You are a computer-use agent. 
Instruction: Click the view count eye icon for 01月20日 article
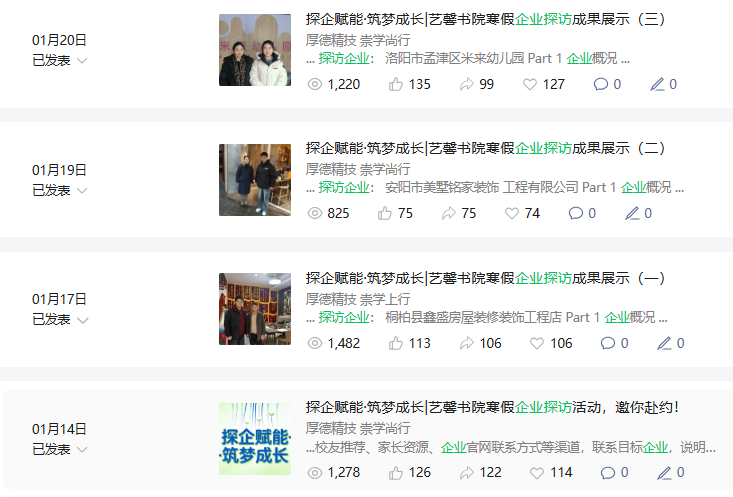(x=315, y=84)
